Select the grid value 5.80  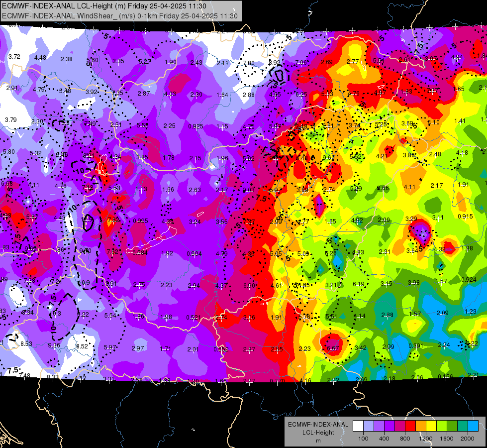point(8,152)
